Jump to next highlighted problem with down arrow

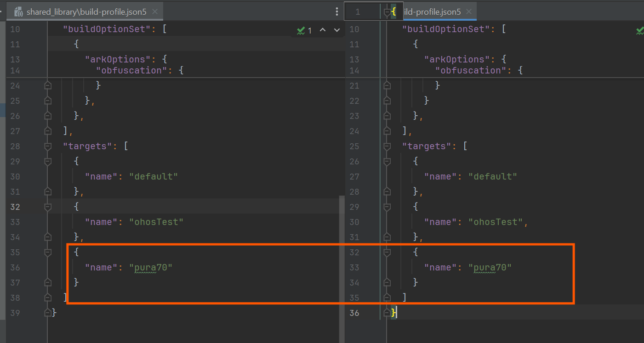pos(337,30)
